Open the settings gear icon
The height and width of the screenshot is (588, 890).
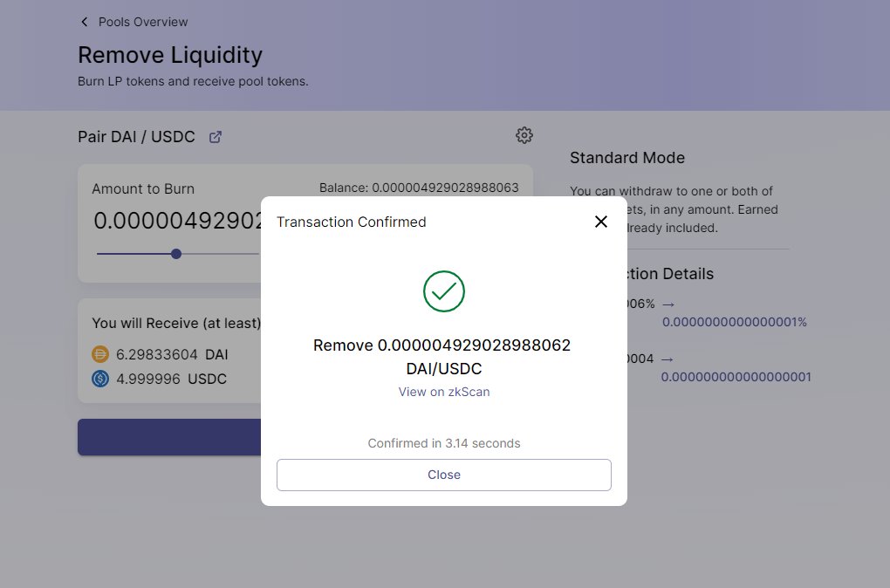pyautogui.click(x=524, y=135)
